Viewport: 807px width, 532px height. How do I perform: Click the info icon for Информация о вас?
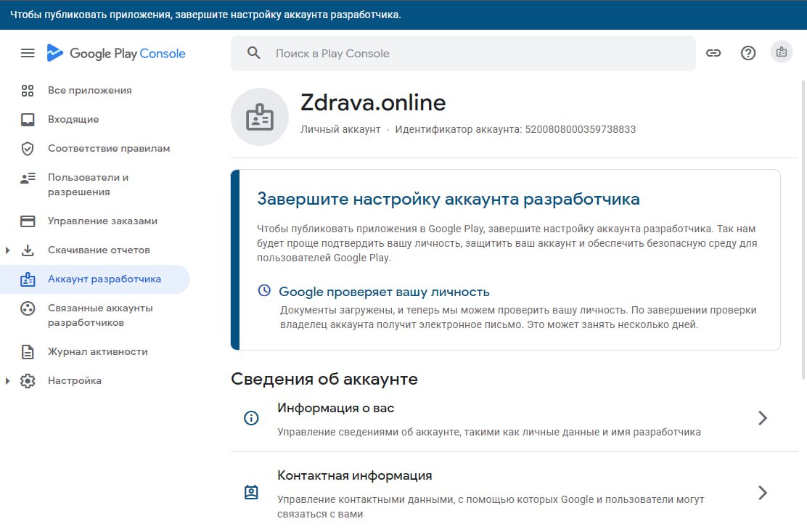tap(251, 418)
